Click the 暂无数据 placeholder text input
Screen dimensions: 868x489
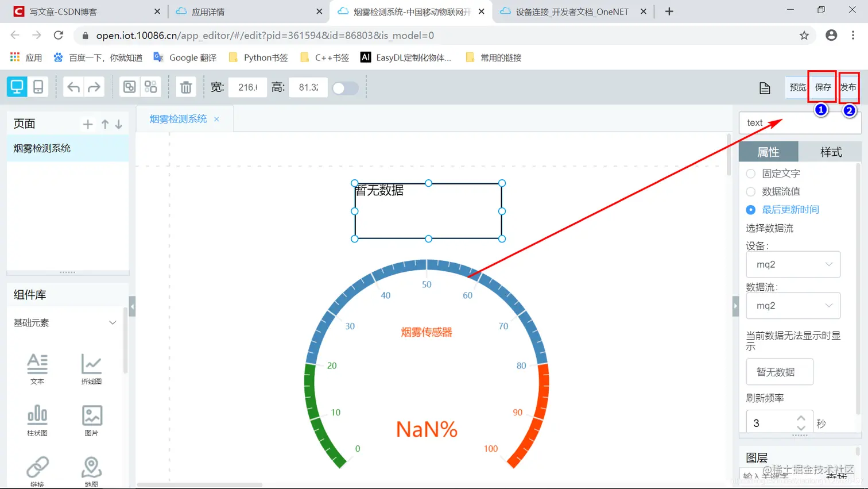pyautogui.click(x=780, y=372)
